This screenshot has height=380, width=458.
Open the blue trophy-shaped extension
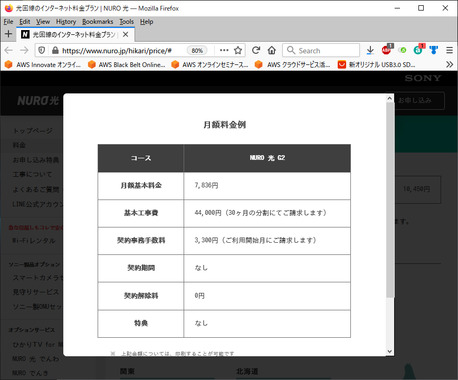point(434,50)
